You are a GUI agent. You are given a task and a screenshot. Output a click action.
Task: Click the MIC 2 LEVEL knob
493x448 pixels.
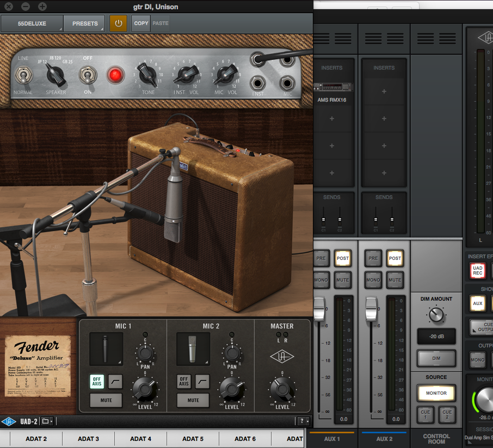[232, 389]
